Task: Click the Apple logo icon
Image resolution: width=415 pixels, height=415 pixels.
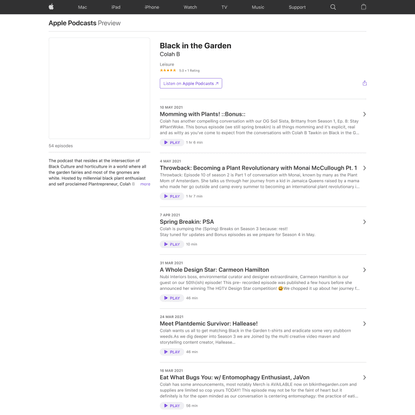Action: (51, 7)
